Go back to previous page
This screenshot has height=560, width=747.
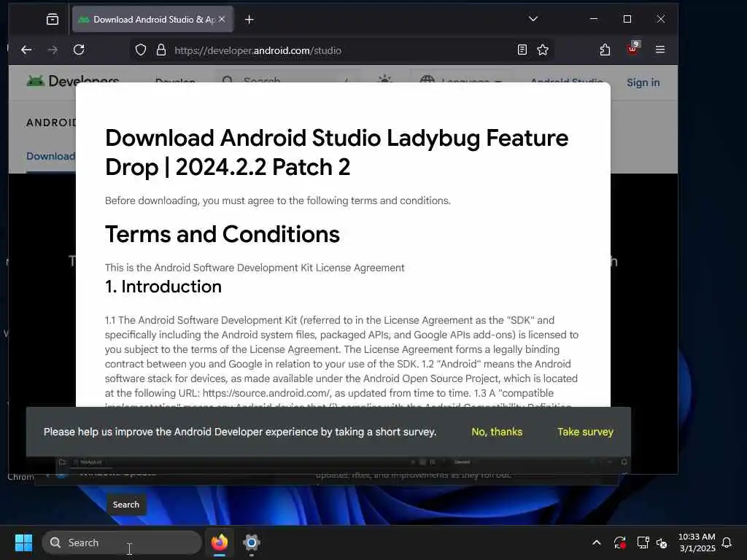[x=27, y=50]
